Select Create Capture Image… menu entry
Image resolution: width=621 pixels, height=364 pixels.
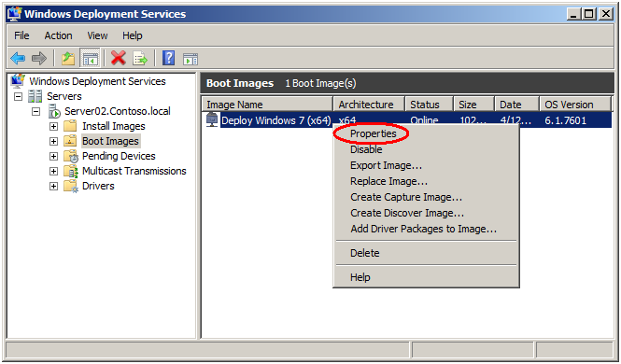406,197
